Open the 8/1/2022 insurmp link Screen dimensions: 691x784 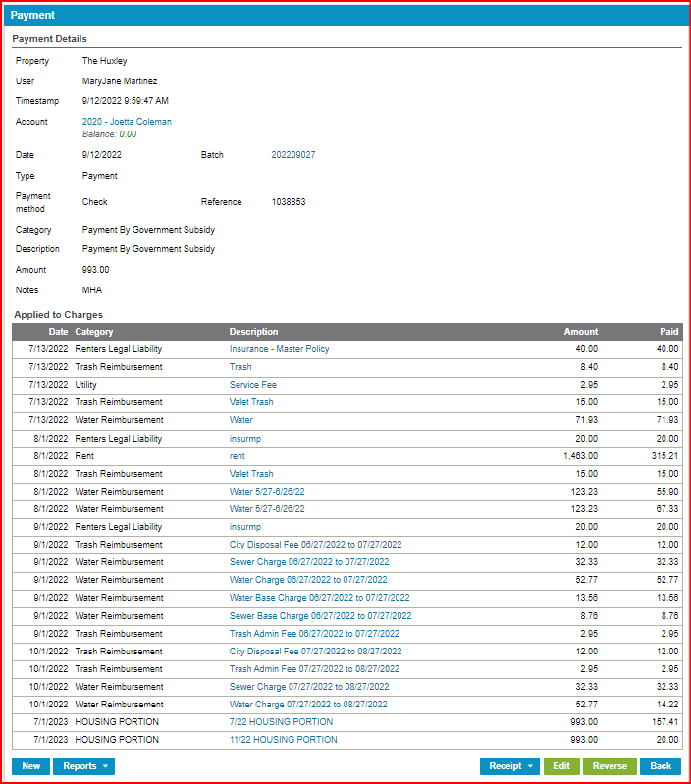click(x=245, y=439)
